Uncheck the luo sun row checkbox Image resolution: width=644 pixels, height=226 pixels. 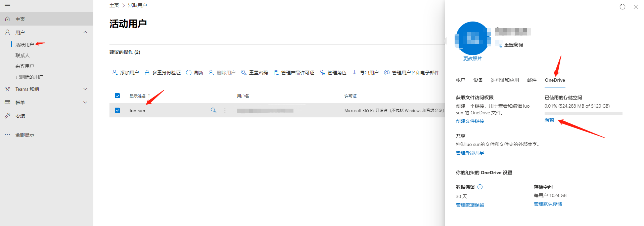(118, 110)
